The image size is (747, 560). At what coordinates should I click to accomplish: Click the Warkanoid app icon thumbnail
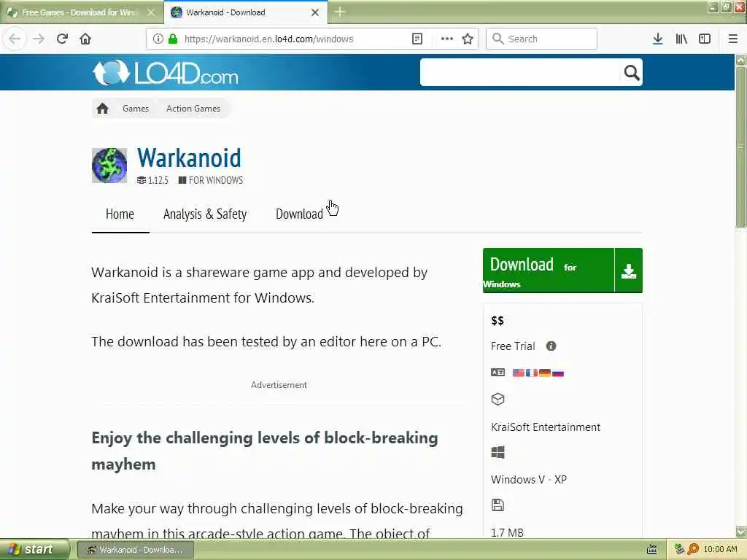(x=109, y=166)
